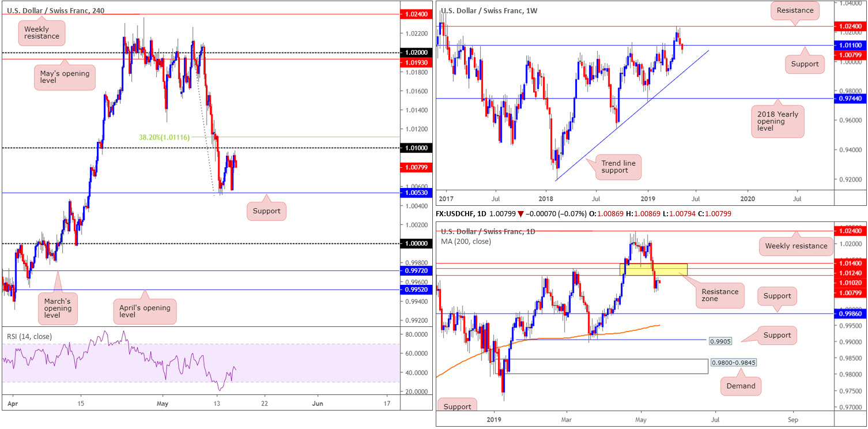
Task: Select the '2018 Yearly opening level' callout
Action: tap(778, 121)
